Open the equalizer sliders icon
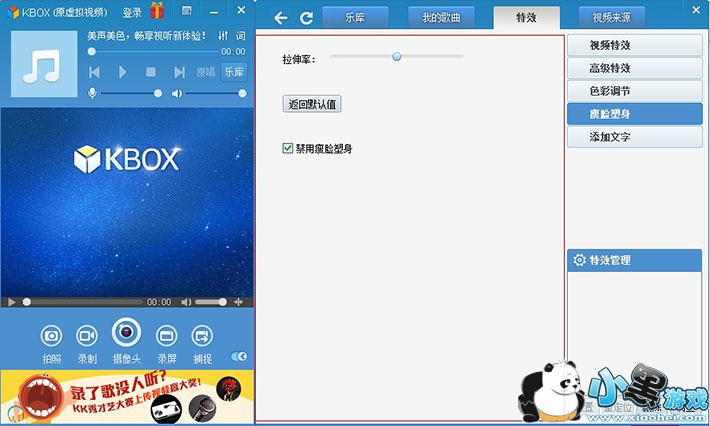Image resolution: width=710 pixels, height=426 pixels. [223, 35]
